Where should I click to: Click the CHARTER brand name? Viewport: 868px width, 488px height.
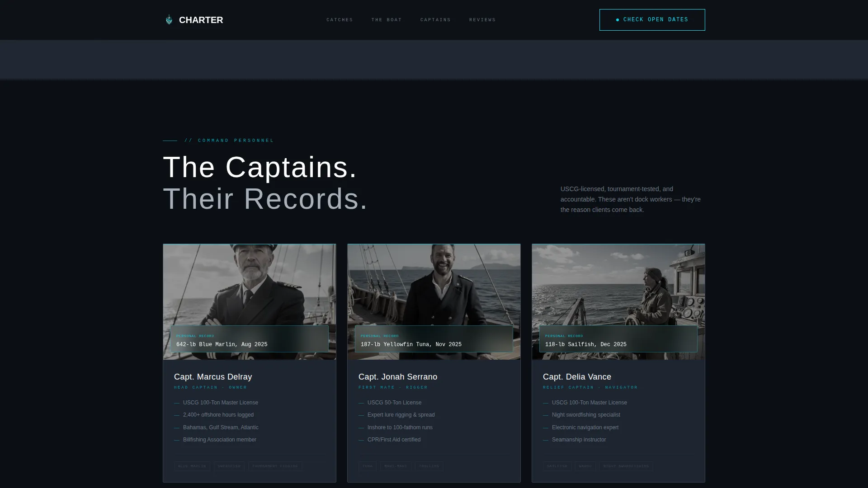coord(201,20)
